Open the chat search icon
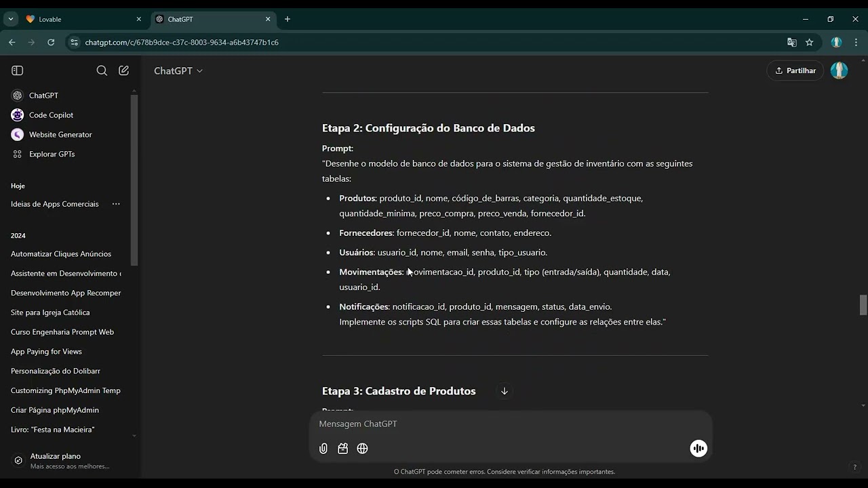This screenshot has width=868, height=488. pos(102,70)
